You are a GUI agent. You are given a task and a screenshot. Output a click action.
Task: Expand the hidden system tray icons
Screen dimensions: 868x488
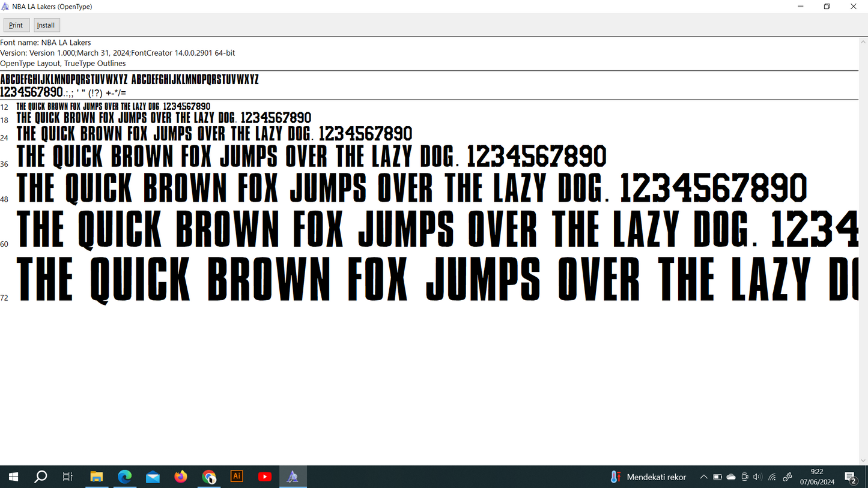[x=703, y=477]
